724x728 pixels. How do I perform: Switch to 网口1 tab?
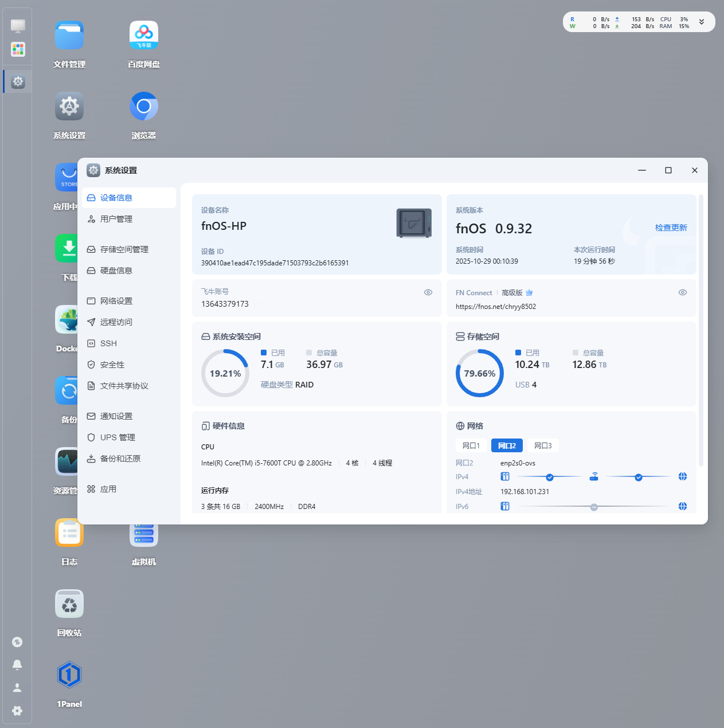tap(471, 445)
